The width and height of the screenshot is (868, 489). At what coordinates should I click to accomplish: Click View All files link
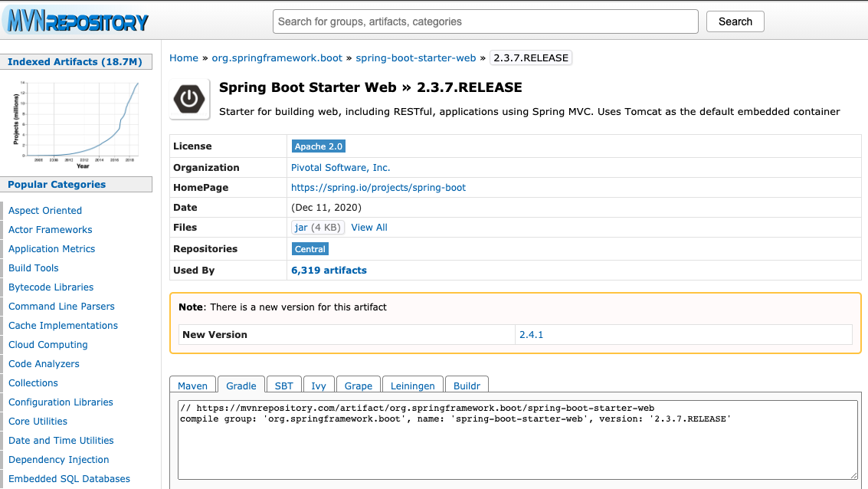point(369,228)
